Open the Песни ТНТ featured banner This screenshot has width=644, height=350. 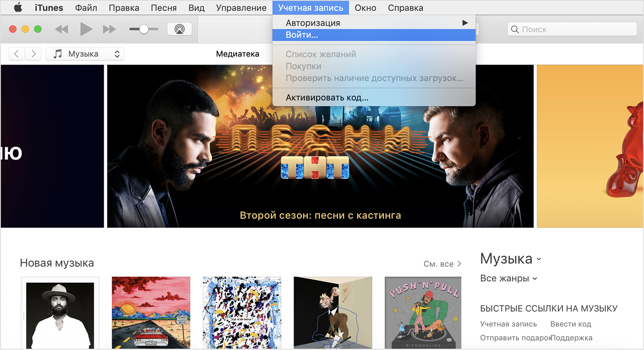tap(320, 146)
